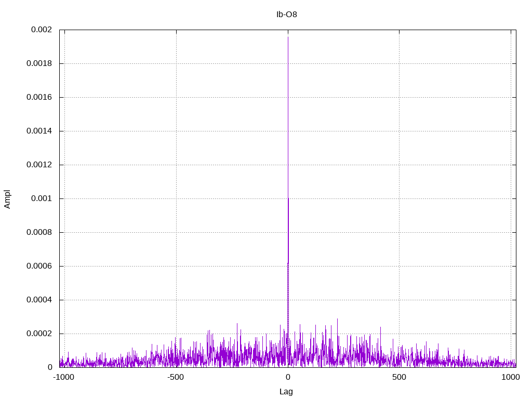Click the 0.002 y-axis tick label

click(x=42, y=30)
